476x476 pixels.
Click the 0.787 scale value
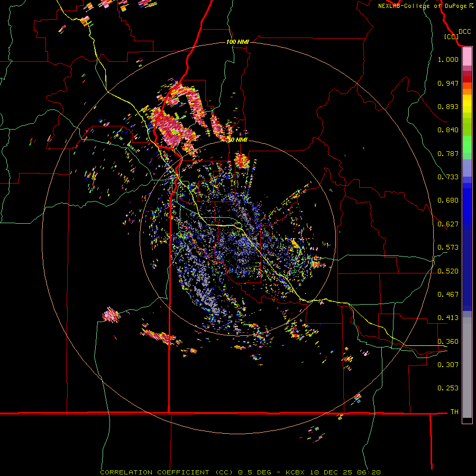click(448, 153)
